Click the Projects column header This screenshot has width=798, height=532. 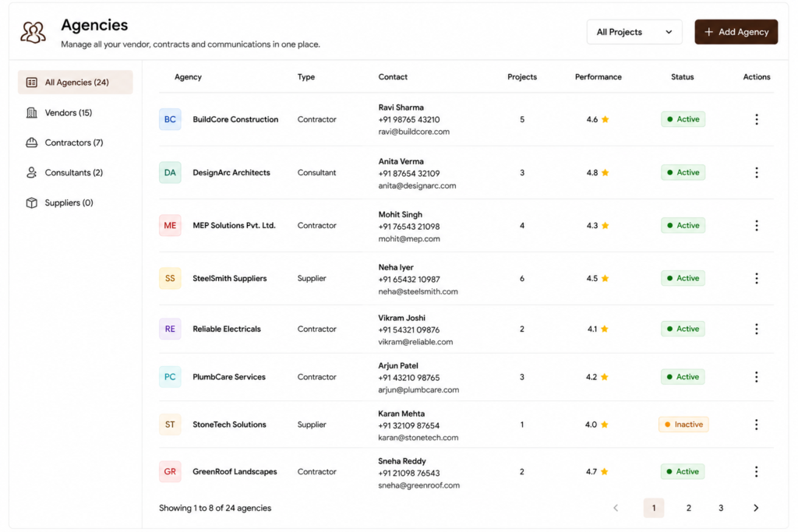point(521,77)
